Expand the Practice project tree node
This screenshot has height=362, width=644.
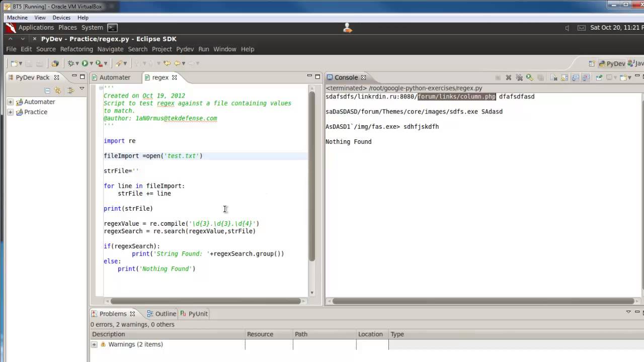pos(10,112)
